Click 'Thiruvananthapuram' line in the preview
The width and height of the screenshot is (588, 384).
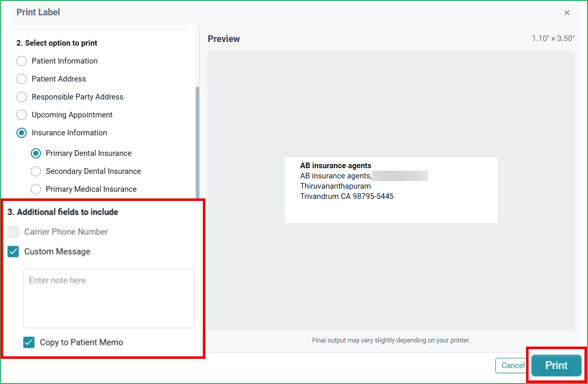click(335, 186)
